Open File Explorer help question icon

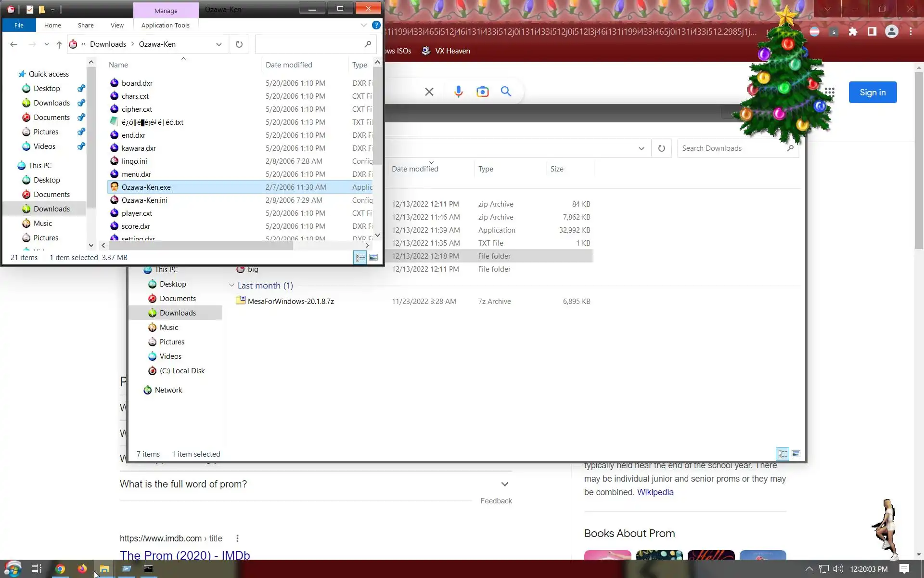tap(376, 25)
